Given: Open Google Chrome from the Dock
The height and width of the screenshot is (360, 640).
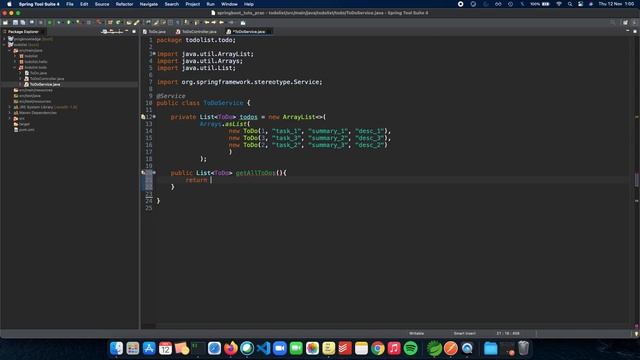Looking at the screenshot, I should click(x=378, y=348).
